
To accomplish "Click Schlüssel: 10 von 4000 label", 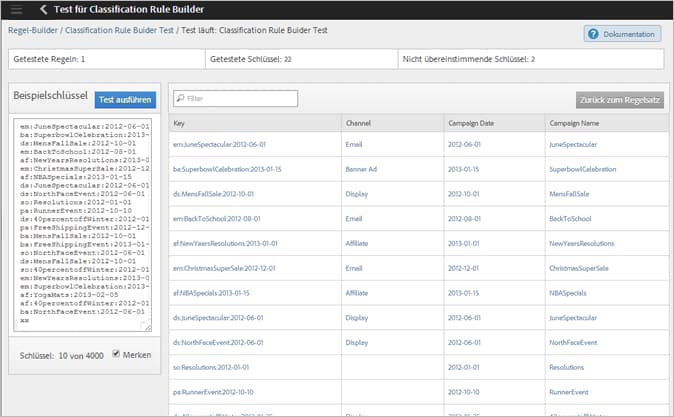I will coord(61,356).
